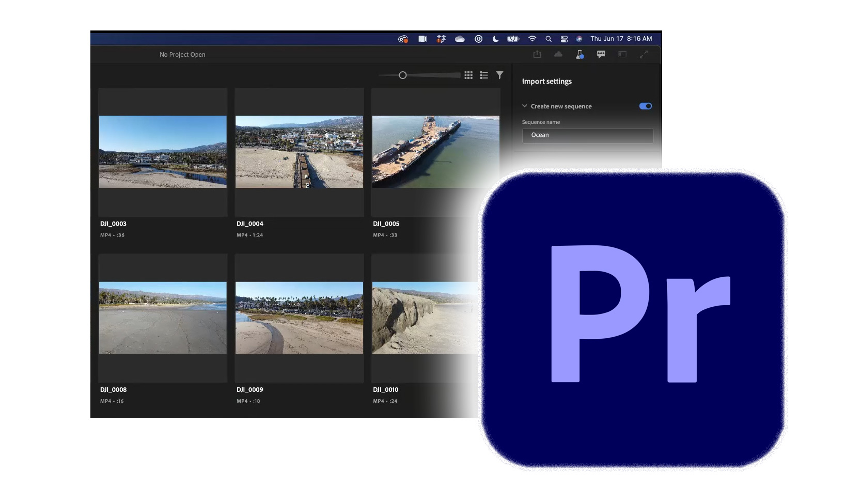Collapse the Create new sequence section
The width and height of the screenshot is (846, 504).
525,106
